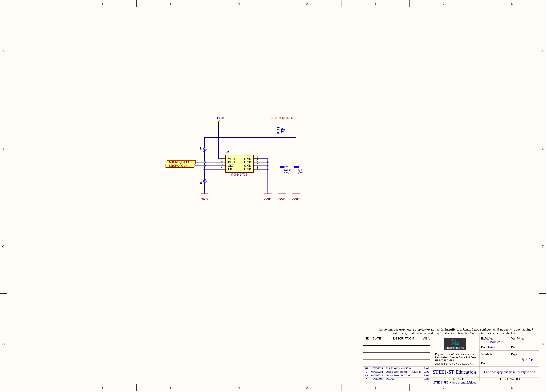Click the page number 6 / 16
Image resolution: width=547 pixels, height=392 pixels.
point(527,360)
